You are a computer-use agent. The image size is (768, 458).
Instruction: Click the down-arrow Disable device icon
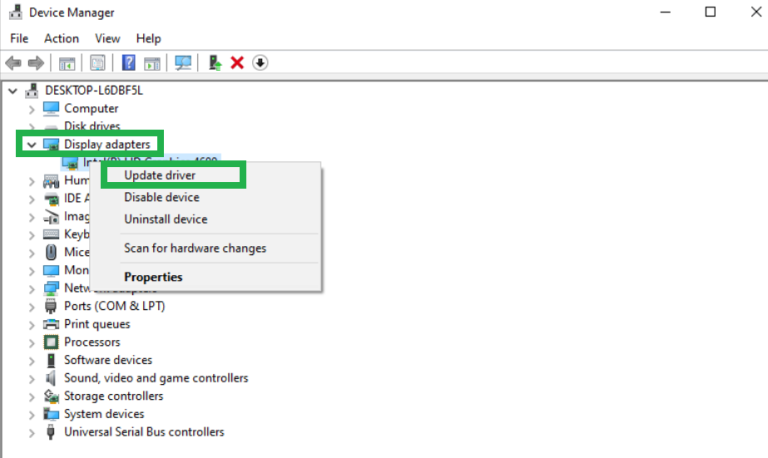point(260,63)
